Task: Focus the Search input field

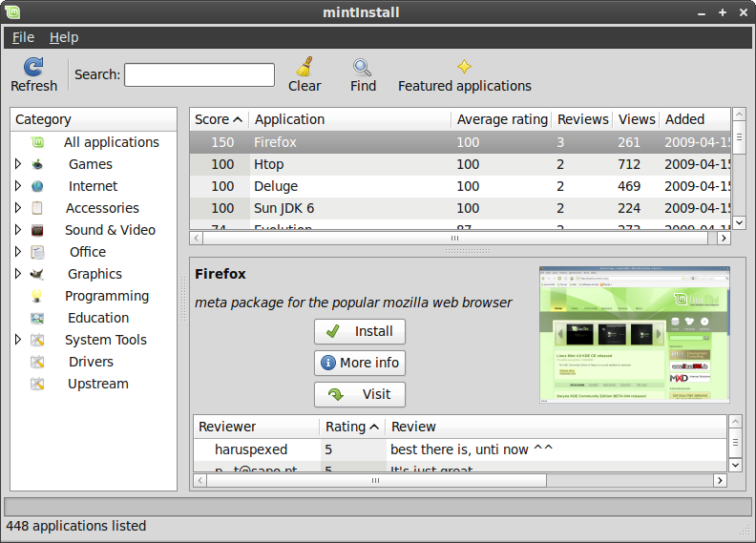Action: (x=199, y=74)
